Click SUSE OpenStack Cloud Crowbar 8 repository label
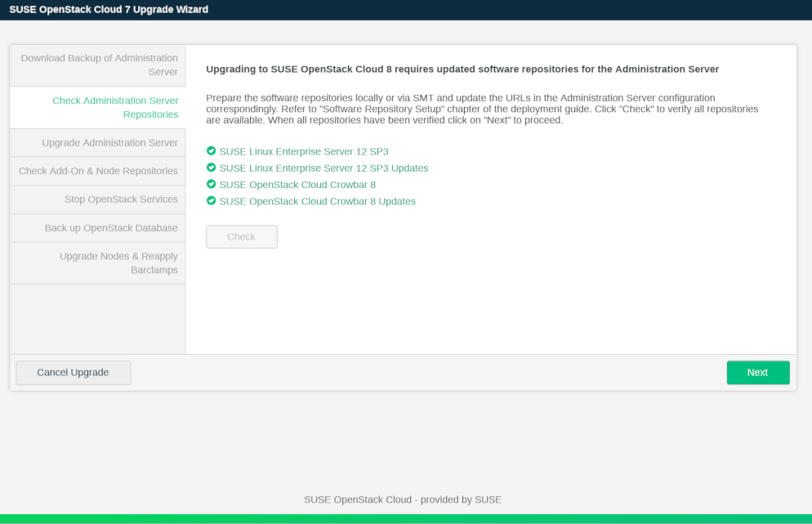The width and height of the screenshot is (812, 524). 297,185
